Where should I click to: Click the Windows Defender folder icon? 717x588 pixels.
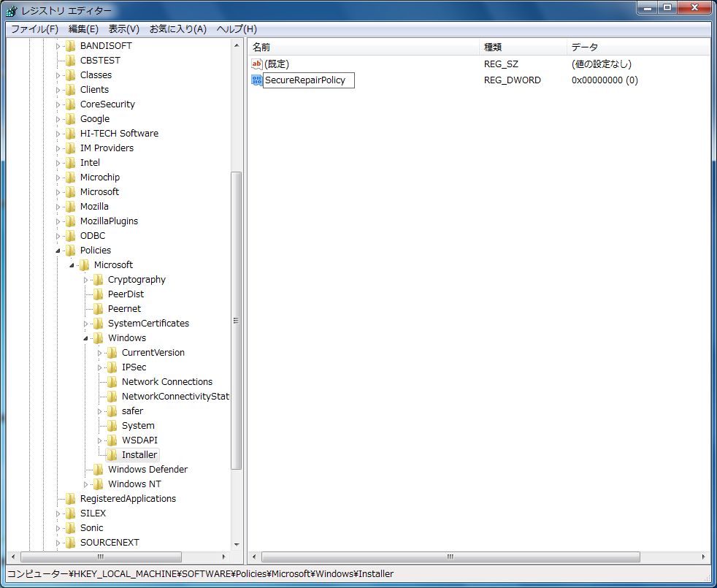click(x=99, y=470)
